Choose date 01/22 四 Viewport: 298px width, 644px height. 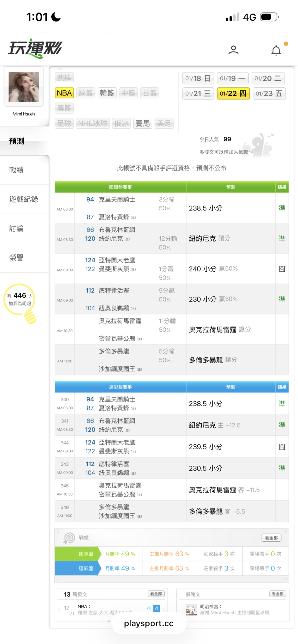pyautogui.click(x=233, y=93)
